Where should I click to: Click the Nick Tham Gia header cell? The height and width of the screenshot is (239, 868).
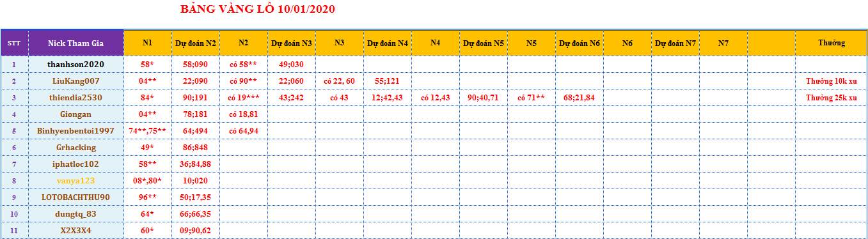pos(75,43)
